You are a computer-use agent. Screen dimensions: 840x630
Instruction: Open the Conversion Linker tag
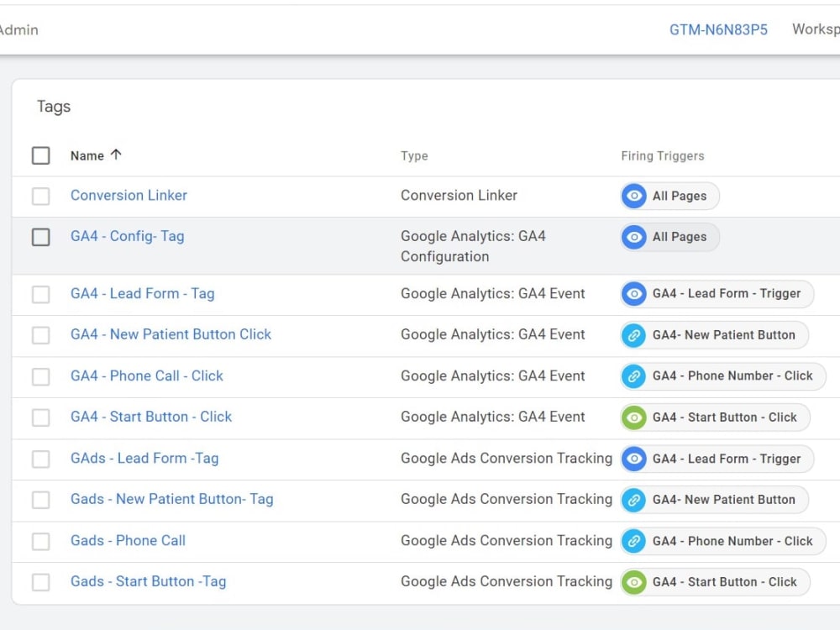(129, 195)
